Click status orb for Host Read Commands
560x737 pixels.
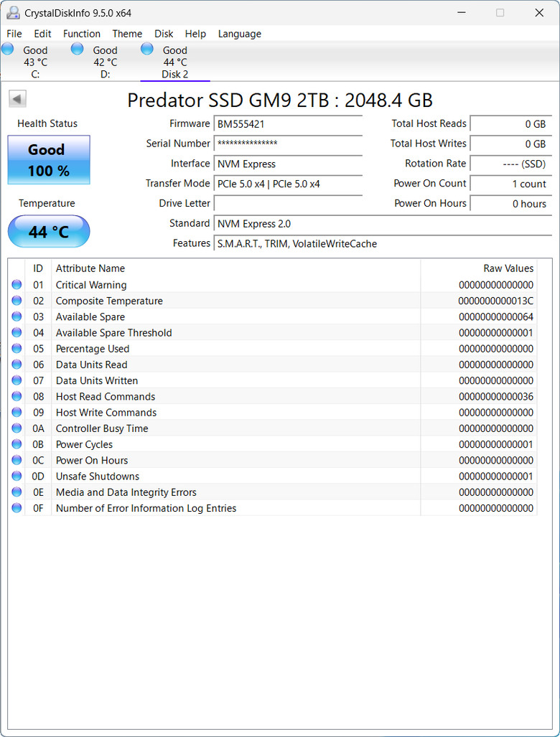tap(17, 396)
